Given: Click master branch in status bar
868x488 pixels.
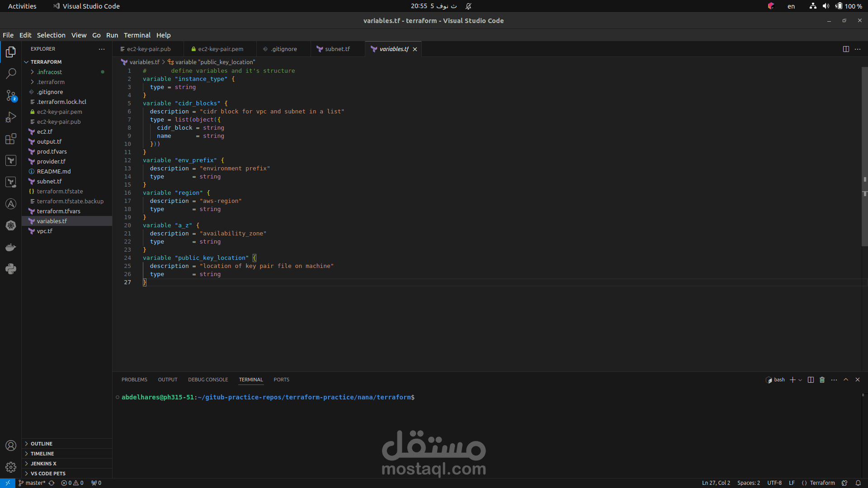Looking at the screenshot, I should pyautogui.click(x=33, y=483).
